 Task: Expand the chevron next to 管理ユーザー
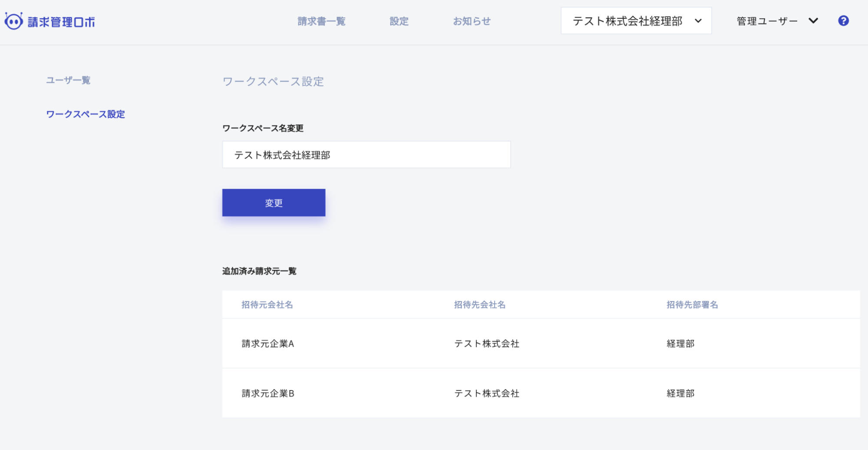click(813, 20)
